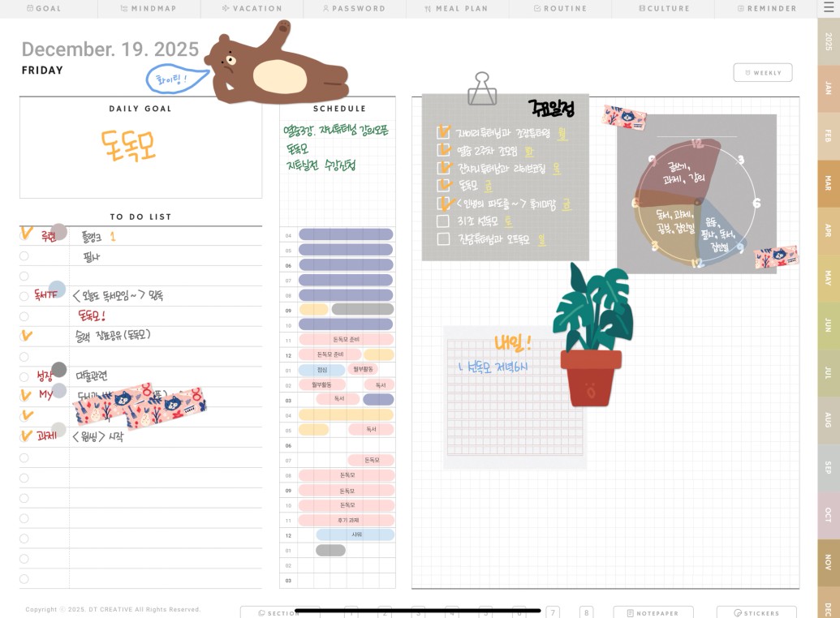Screen dimensions: 840x618
Task: Jump to the AUG month tab
Action: (828, 420)
